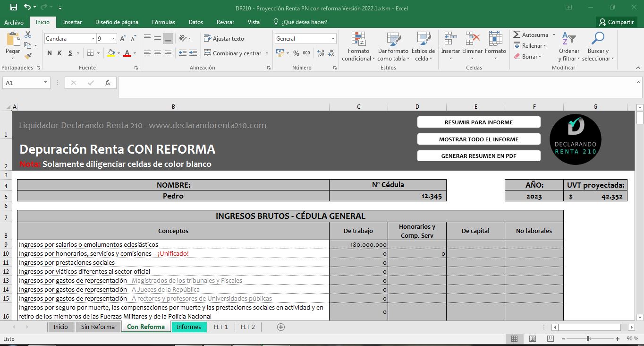The width and height of the screenshot is (644, 346).
Task: Switch to the Insertar ribbon tab
Action: pyautogui.click(x=72, y=22)
